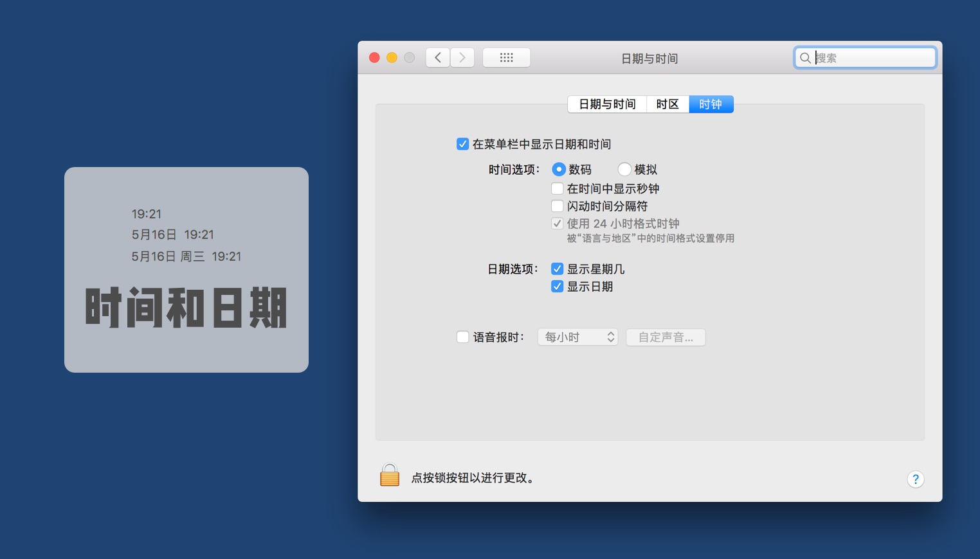This screenshot has width=980, height=559.
Task: Minimize the window with the yellow button
Action: point(392,58)
